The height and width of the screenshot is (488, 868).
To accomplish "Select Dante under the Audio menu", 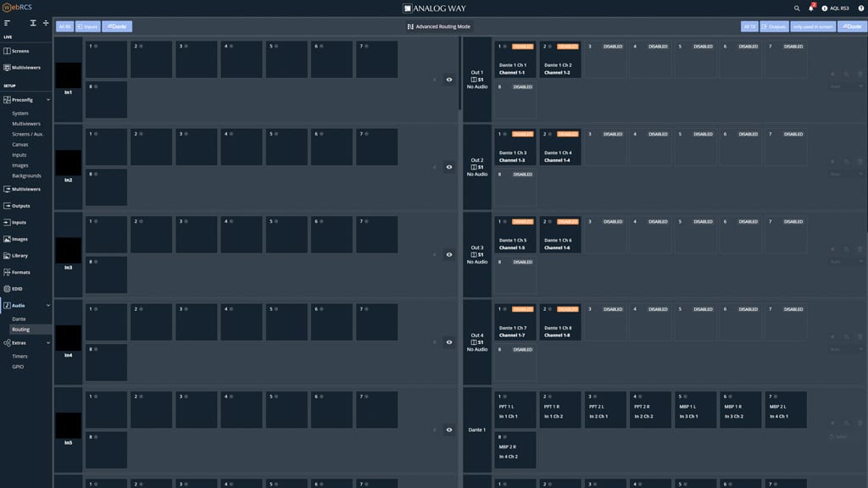I will [19, 319].
